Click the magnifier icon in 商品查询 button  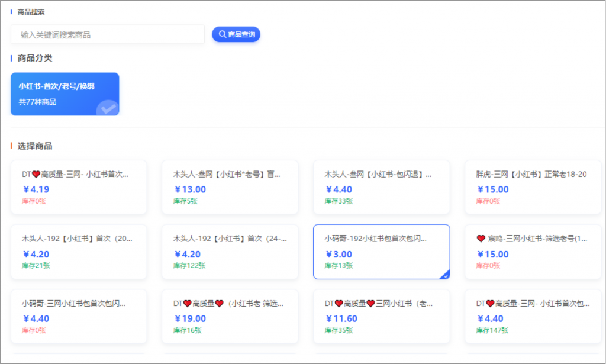point(223,34)
